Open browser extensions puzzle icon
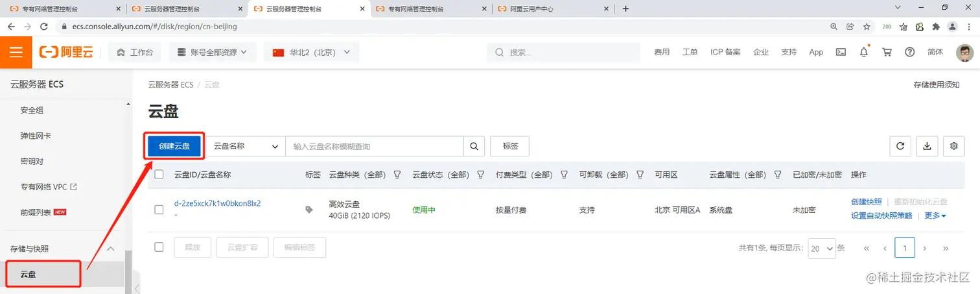Image resolution: width=980 pixels, height=294 pixels. 936,27
